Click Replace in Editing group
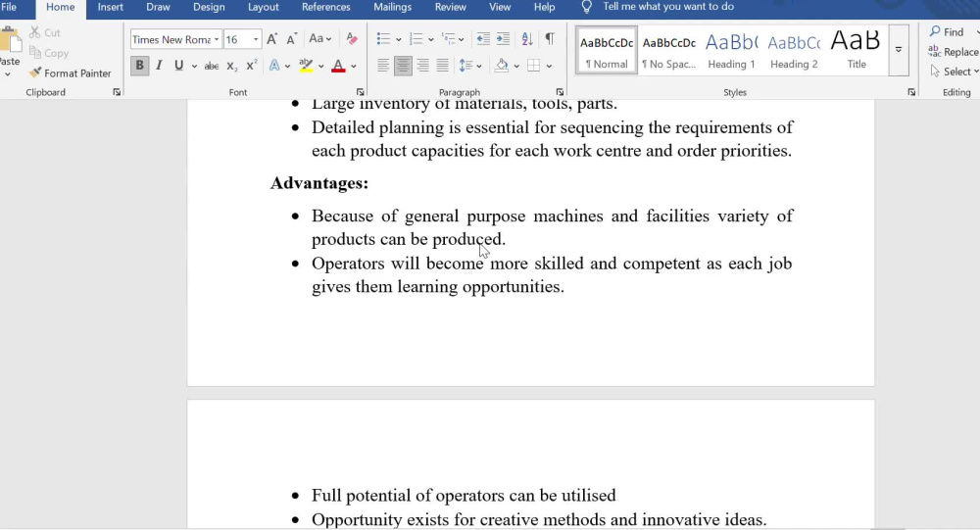 (954, 52)
